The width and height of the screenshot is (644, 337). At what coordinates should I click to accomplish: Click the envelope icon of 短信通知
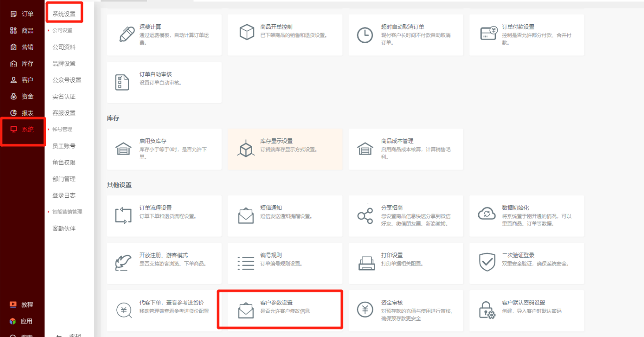[x=246, y=215]
